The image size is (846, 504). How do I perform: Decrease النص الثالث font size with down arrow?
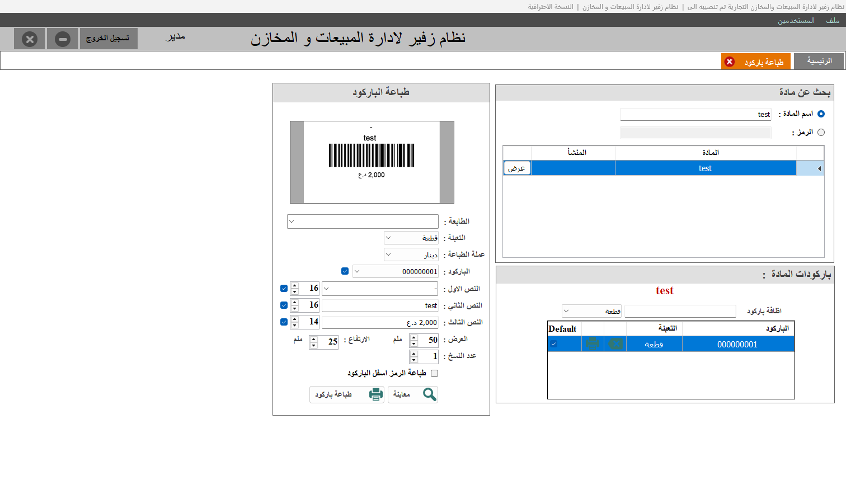click(x=295, y=326)
